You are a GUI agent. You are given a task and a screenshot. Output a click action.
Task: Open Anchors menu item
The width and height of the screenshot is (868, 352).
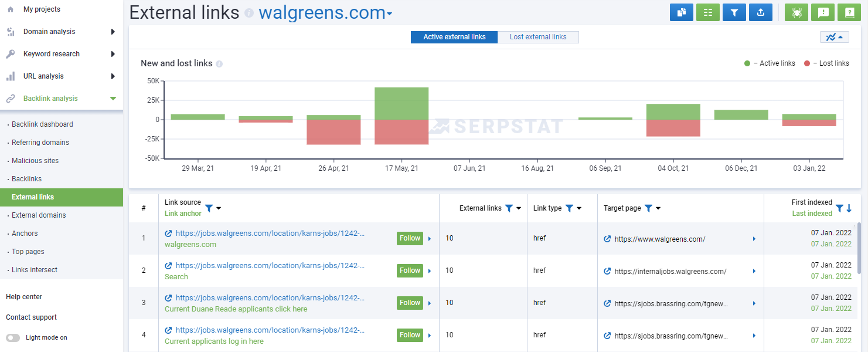pyautogui.click(x=25, y=233)
